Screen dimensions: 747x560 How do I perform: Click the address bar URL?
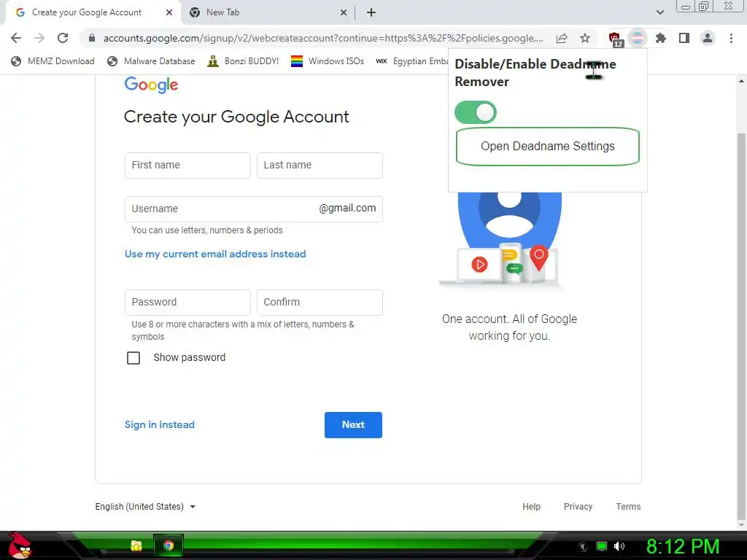pyautogui.click(x=323, y=38)
